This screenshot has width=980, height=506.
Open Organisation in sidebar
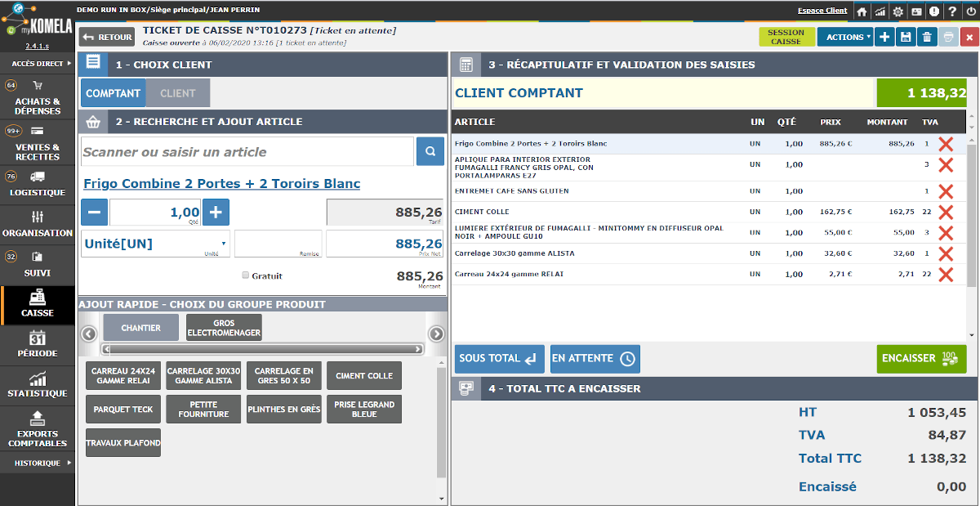(38, 224)
